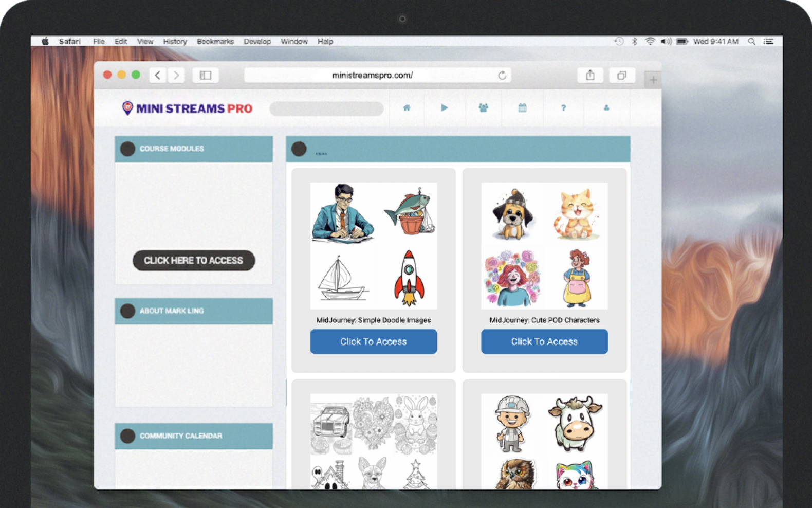Open the View menu
This screenshot has width=812, height=508.
(145, 41)
